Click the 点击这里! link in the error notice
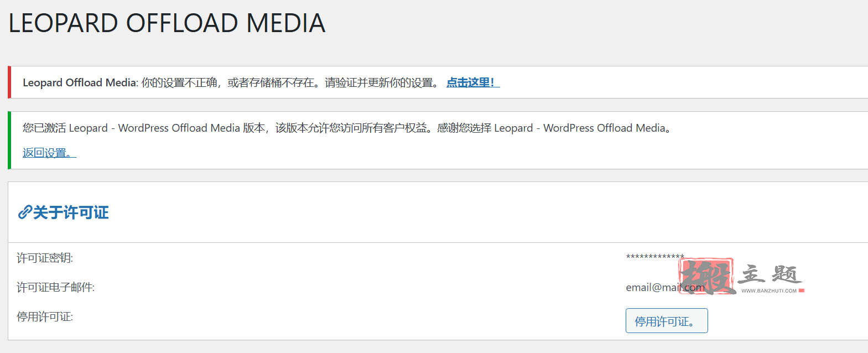Image resolution: width=868 pixels, height=353 pixels. pos(473,82)
